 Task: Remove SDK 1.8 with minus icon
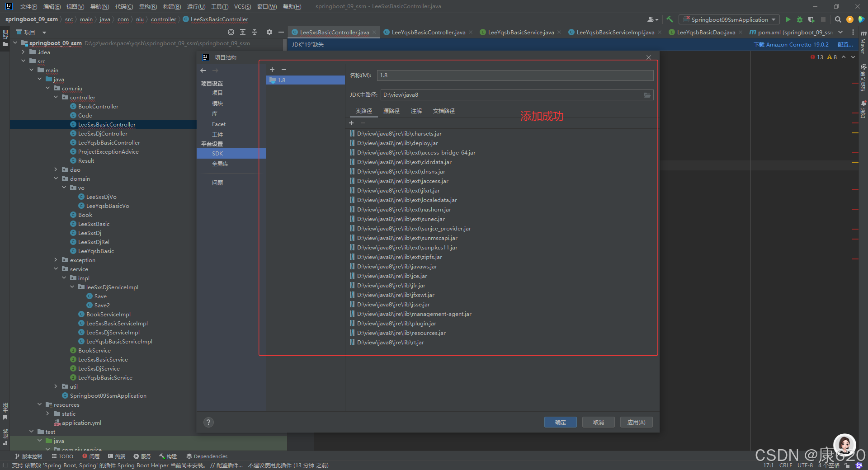tap(283, 70)
